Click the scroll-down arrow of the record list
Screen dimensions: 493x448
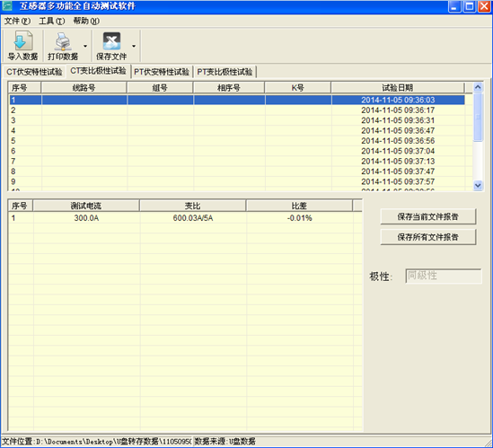(478, 186)
